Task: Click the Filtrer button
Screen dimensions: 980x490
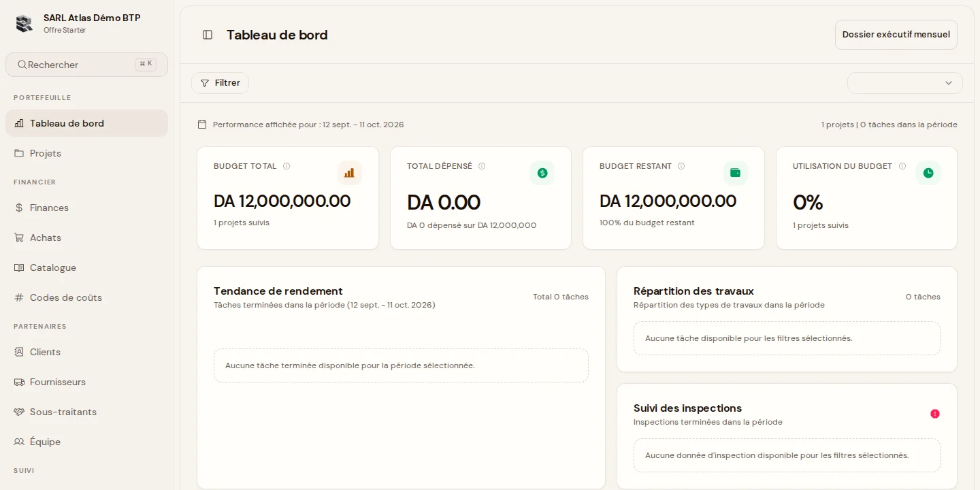Action: click(x=220, y=83)
